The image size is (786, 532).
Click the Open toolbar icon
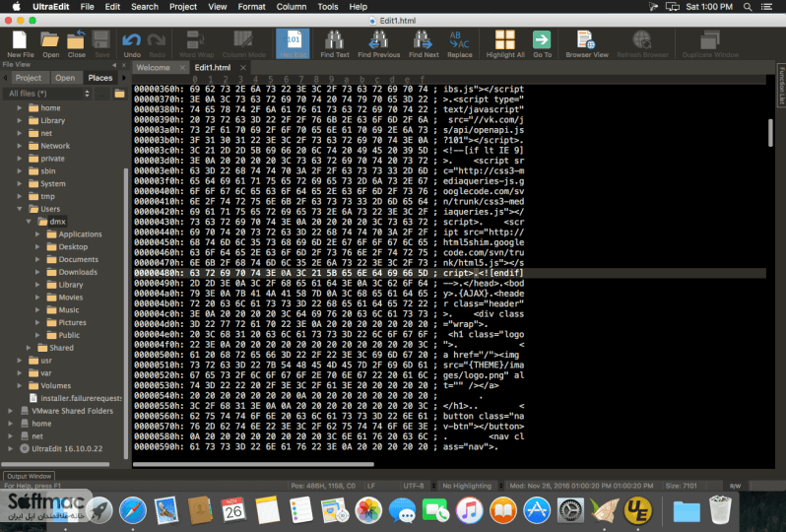[x=50, y=44]
